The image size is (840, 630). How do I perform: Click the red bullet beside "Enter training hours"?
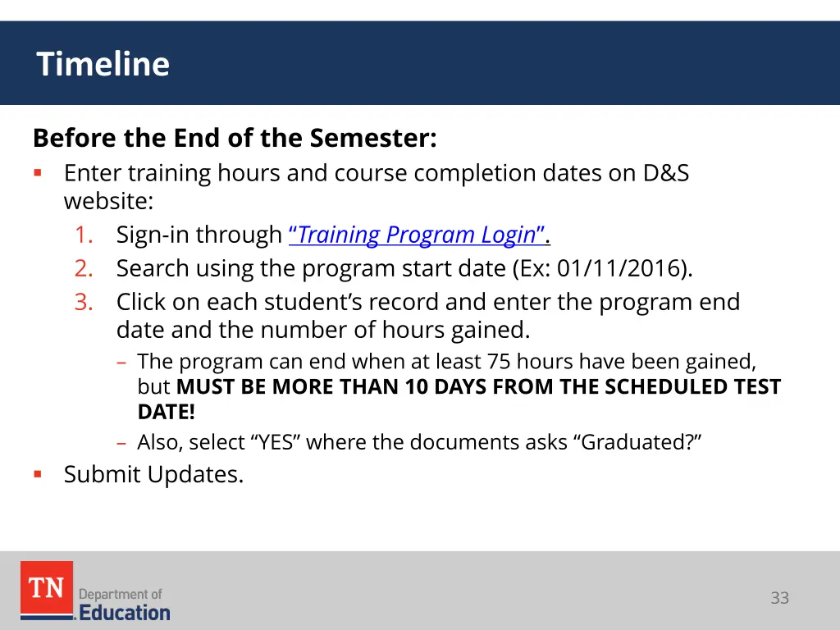coord(38,173)
